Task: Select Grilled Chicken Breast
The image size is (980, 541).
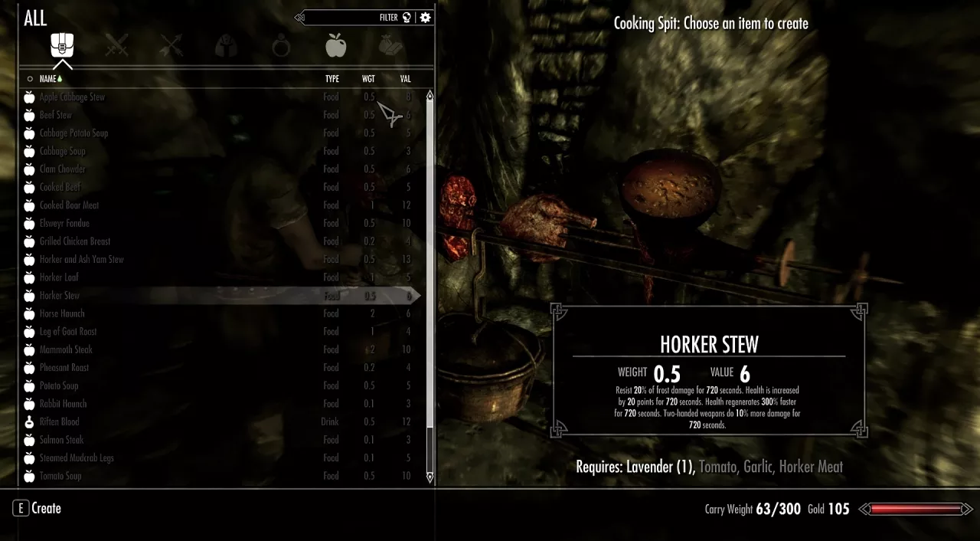Action: [x=221, y=241]
